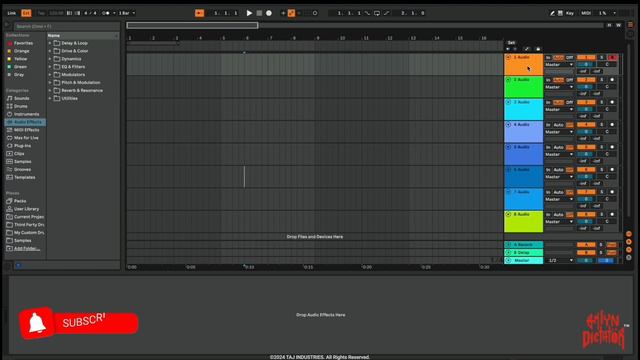The image size is (640, 360).
Task: Open the Clips category
Action: 19,153
